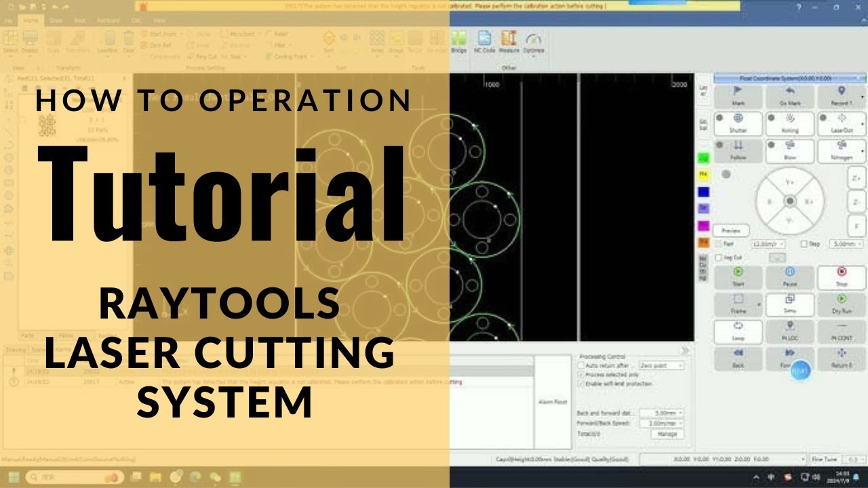Toggle the LaserDot button
Screen dimensions: 868x488
[x=842, y=123]
